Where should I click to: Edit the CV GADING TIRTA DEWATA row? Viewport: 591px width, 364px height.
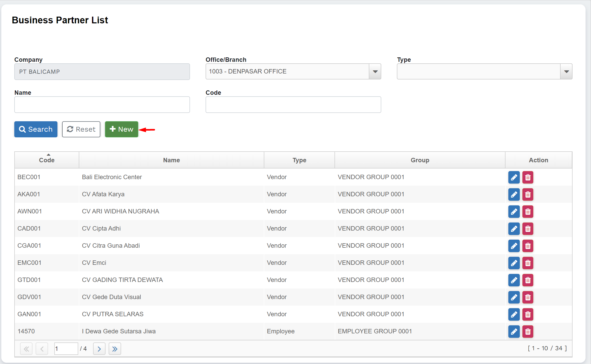tap(514, 280)
